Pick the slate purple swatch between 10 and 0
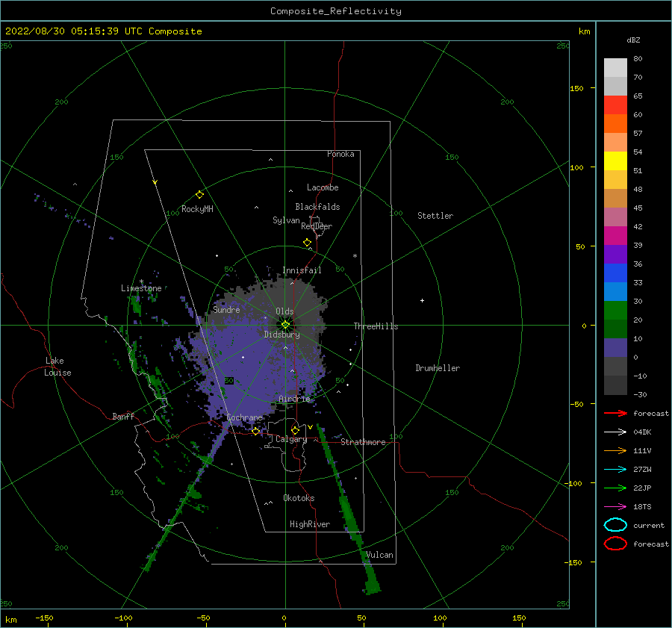This screenshot has height=628, width=672. tap(615, 348)
